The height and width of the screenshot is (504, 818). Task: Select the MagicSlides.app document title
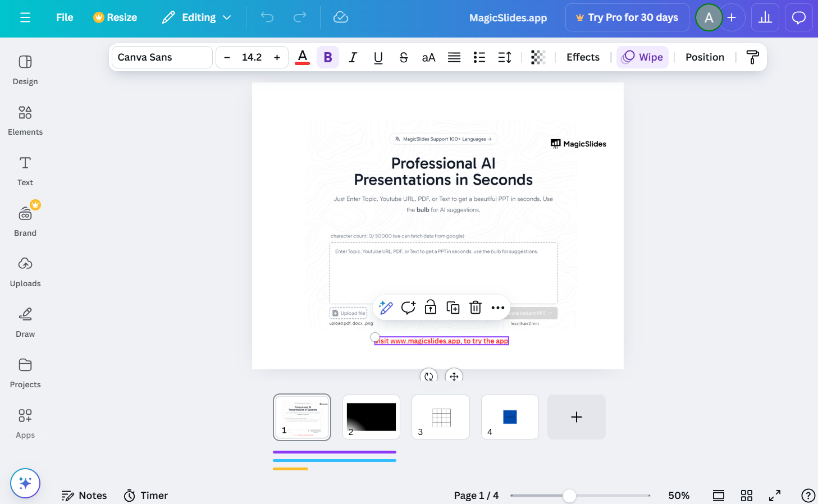click(x=508, y=17)
